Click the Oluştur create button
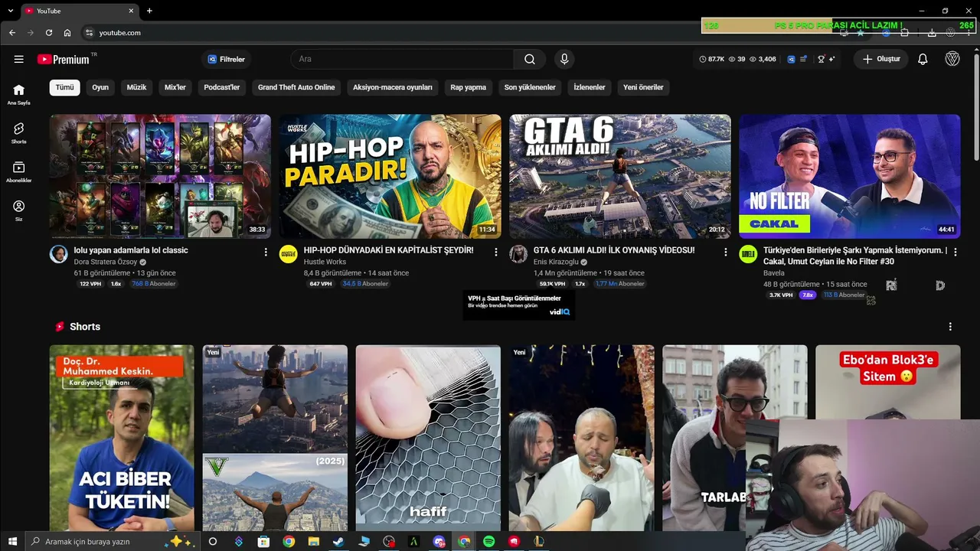This screenshot has width=980, height=551. [881, 59]
